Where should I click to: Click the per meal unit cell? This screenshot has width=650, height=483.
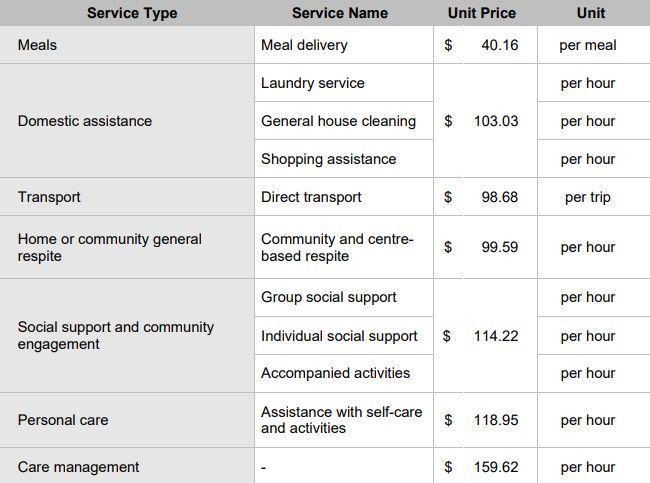tap(588, 45)
